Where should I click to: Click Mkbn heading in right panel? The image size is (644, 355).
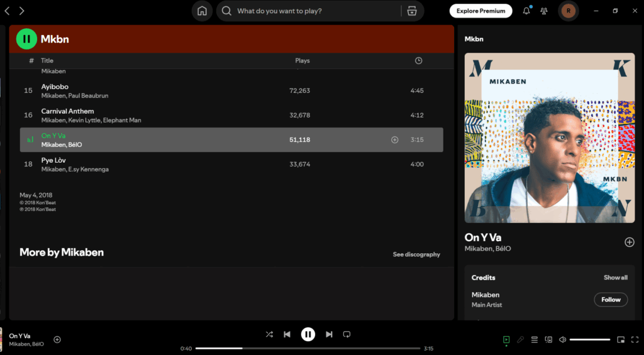coord(474,39)
